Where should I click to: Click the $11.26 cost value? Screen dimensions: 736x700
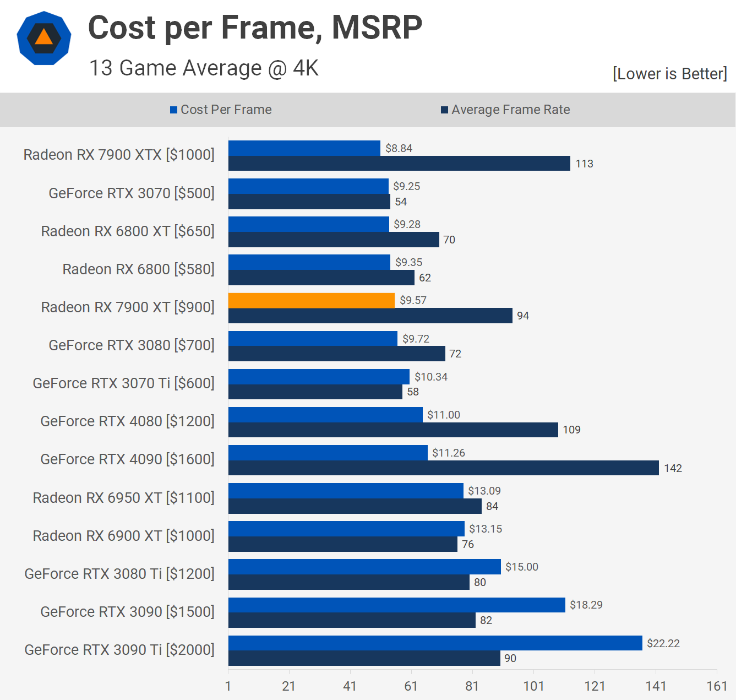point(449,453)
